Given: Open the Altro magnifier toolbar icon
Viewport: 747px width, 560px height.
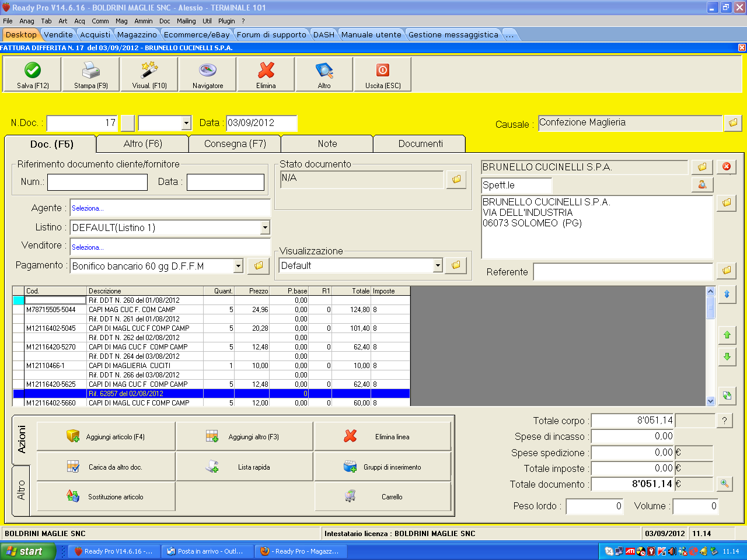Looking at the screenshot, I should tap(324, 71).
